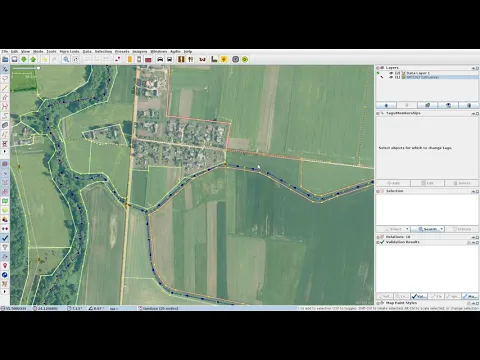This screenshot has width=480, height=360.
Task: Toggle visibility eye of the imagery layer
Action: click(391, 77)
